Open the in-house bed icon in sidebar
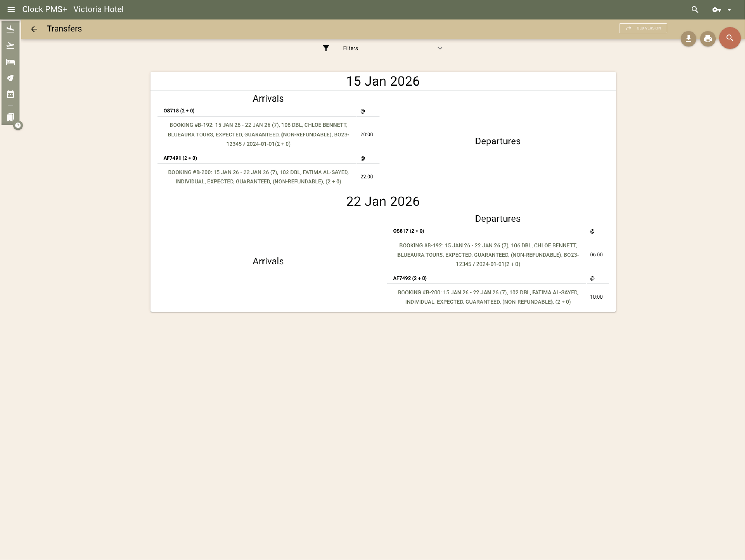This screenshot has width=745, height=560. click(10, 62)
